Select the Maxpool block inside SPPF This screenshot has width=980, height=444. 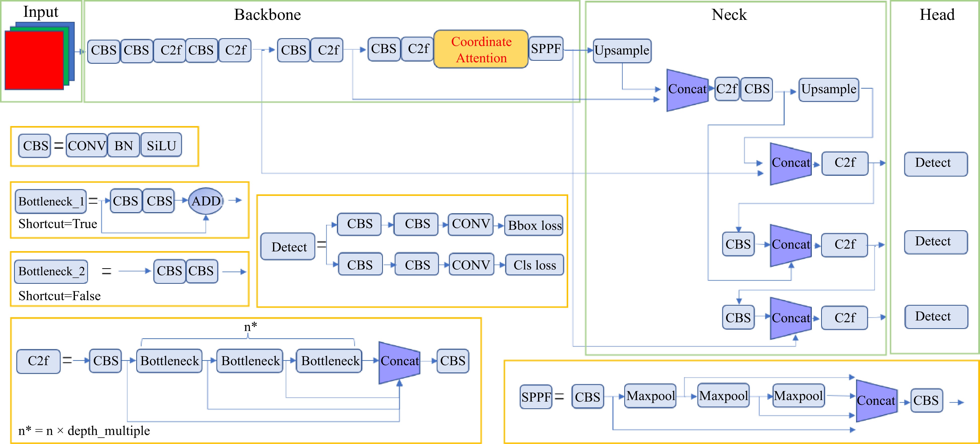pyautogui.click(x=651, y=396)
